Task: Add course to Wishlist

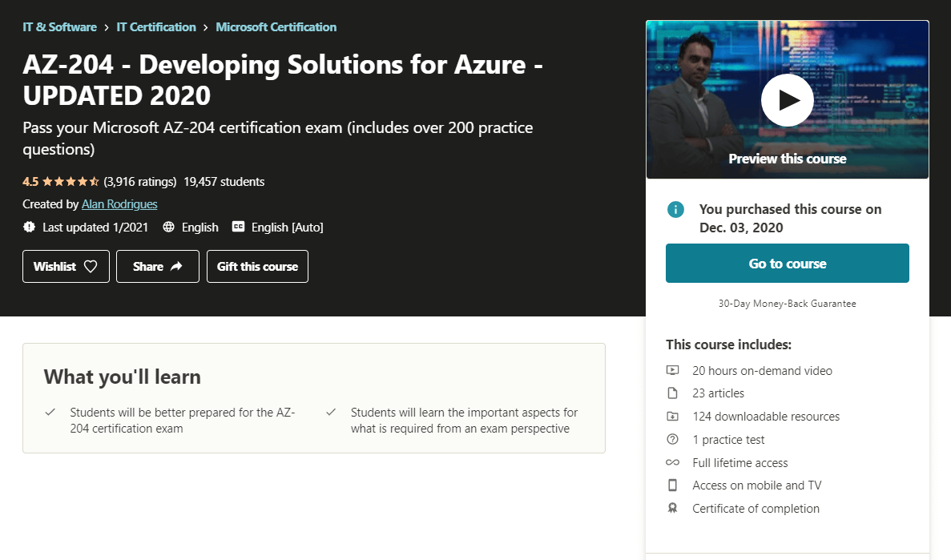Action: tap(66, 266)
